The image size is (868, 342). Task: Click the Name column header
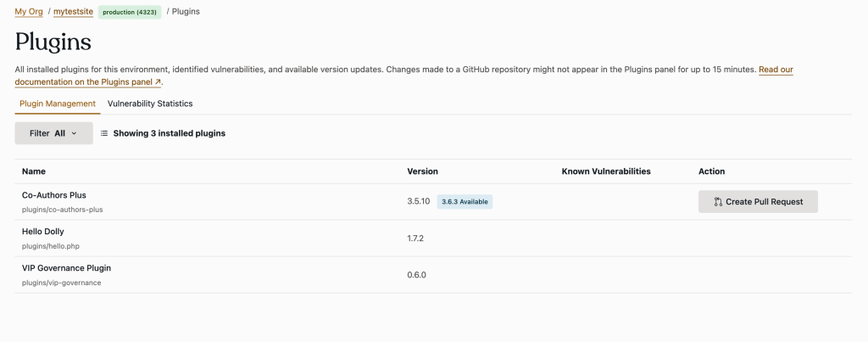pos(34,171)
